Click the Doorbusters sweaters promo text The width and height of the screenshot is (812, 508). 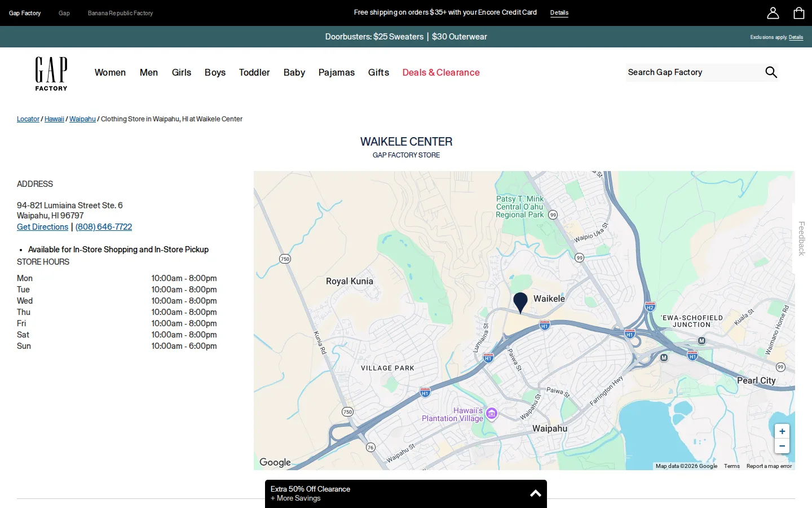tap(406, 37)
